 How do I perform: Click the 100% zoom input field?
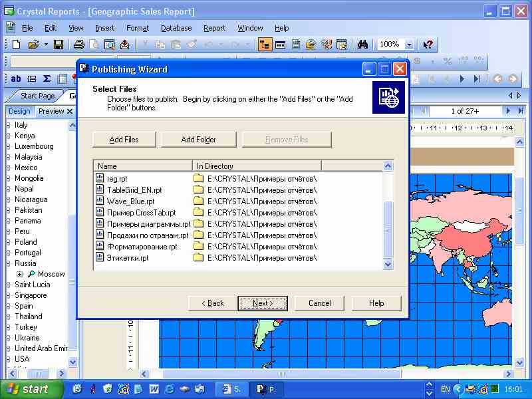click(390, 45)
